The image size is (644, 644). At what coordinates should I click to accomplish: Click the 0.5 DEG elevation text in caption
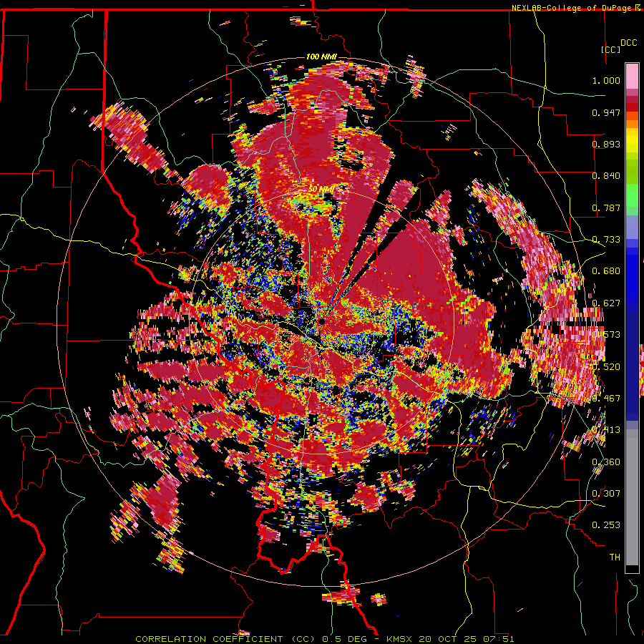click(x=343, y=639)
